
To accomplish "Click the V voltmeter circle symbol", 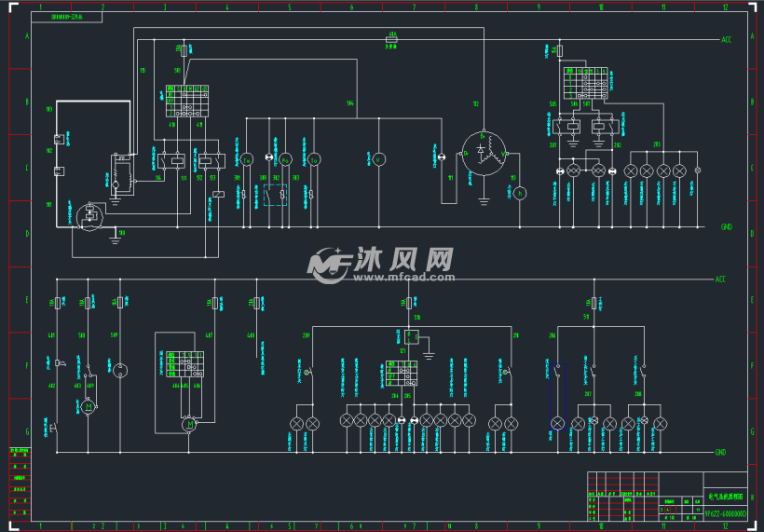I will (x=378, y=159).
